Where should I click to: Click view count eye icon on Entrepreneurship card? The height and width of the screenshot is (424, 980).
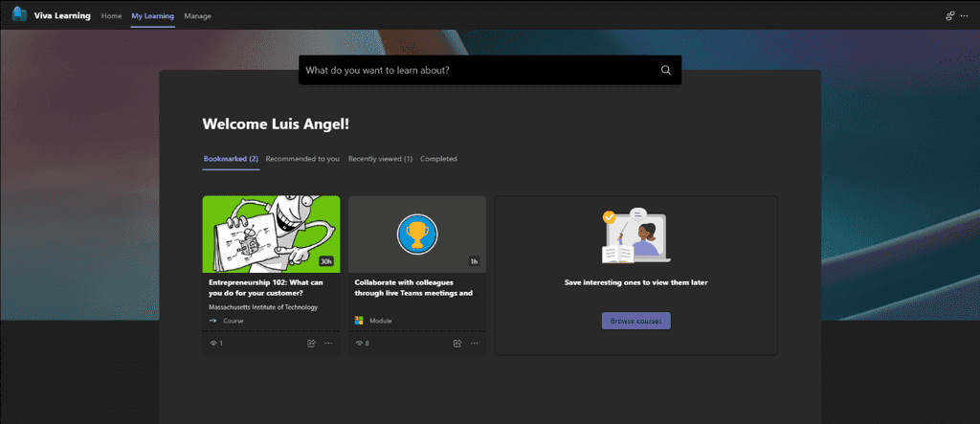pos(213,344)
